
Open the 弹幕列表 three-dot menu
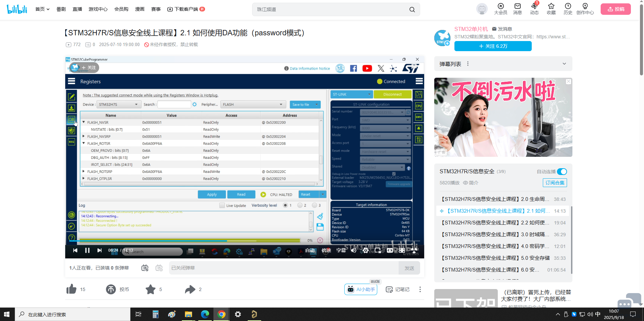click(468, 64)
